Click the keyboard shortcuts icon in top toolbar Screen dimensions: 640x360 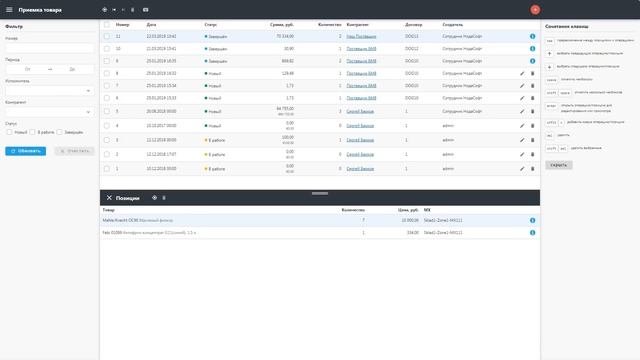(146, 9)
